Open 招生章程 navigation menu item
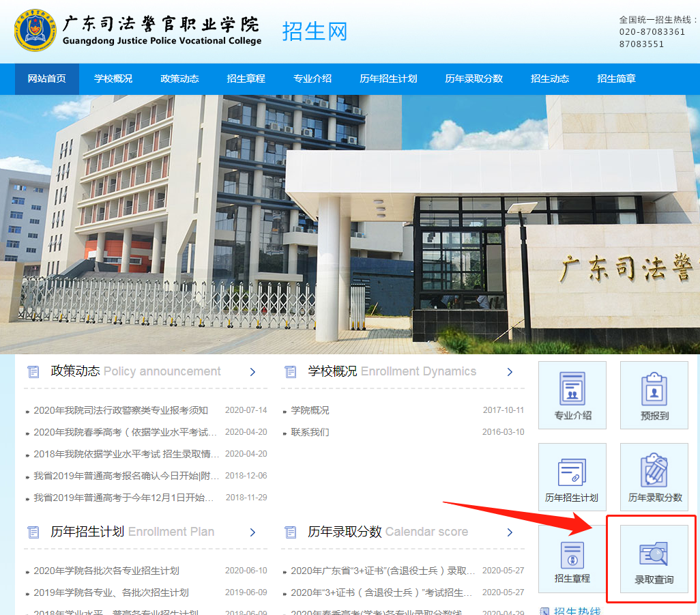Screen dimensions: 700x615 (246, 79)
